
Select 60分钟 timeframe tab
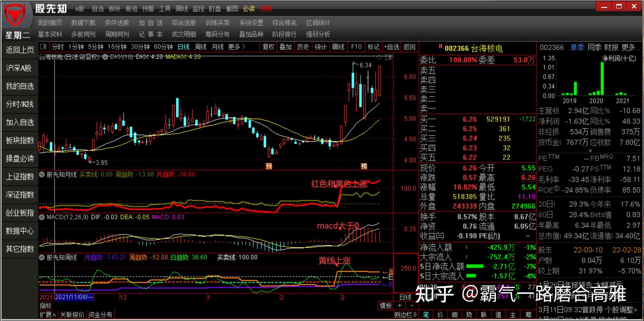[163, 47]
